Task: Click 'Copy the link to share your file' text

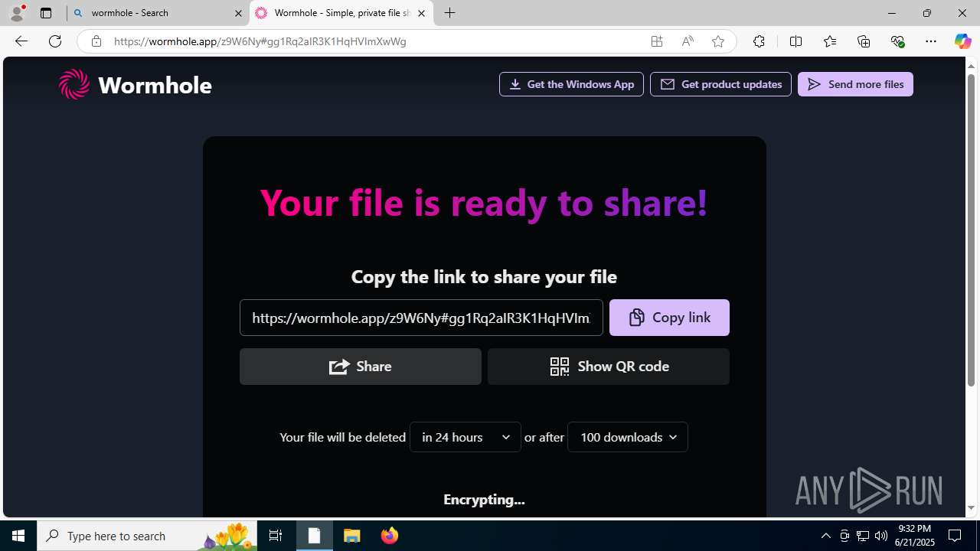Action: (484, 276)
